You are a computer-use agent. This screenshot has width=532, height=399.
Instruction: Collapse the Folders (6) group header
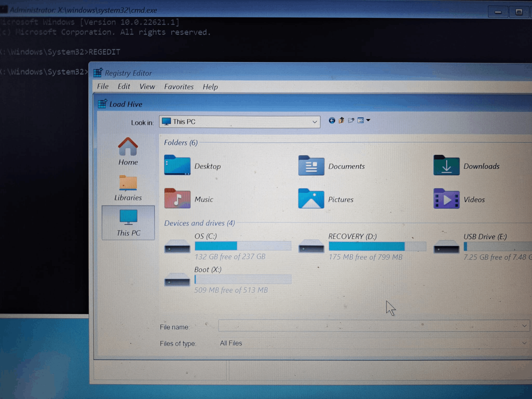[x=181, y=142]
